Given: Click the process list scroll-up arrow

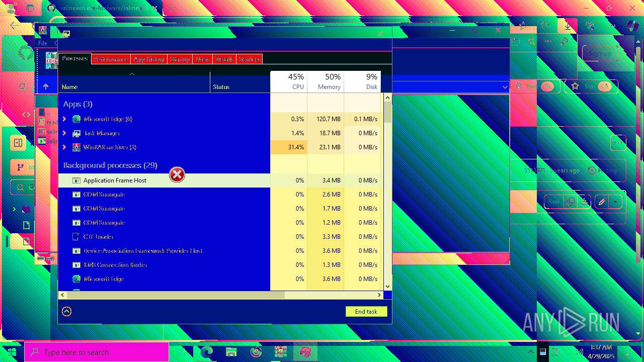Looking at the screenshot, I should pyautogui.click(x=388, y=98).
